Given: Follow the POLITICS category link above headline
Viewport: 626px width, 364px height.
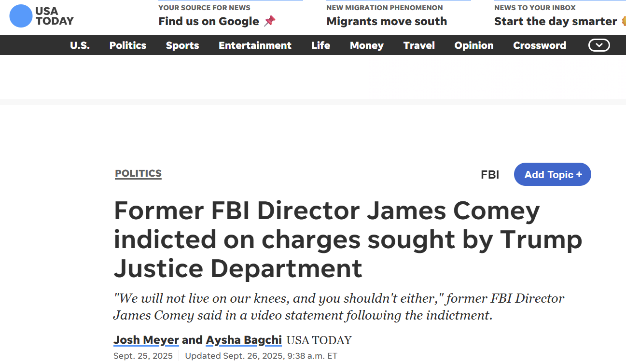Looking at the screenshot, I should point(138,174).
